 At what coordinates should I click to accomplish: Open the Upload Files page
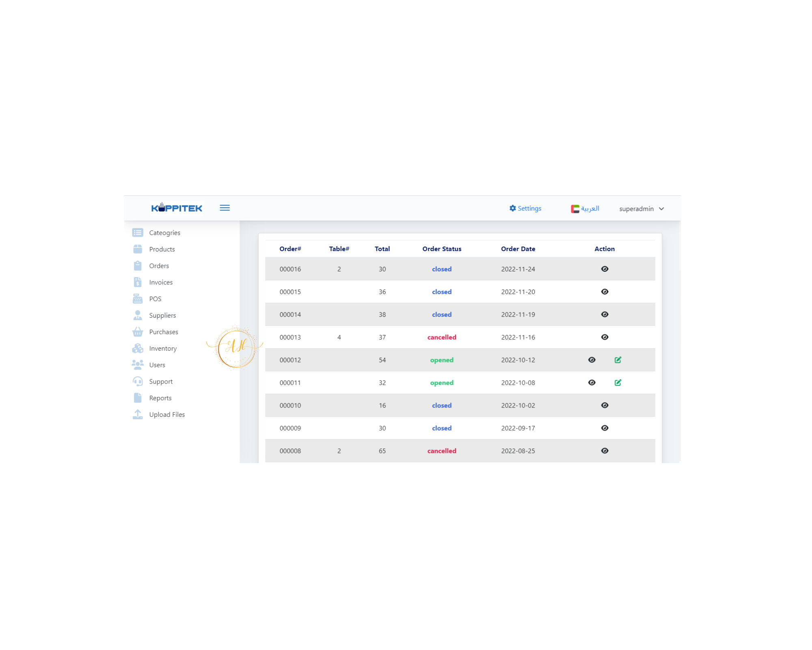point(167,415)
